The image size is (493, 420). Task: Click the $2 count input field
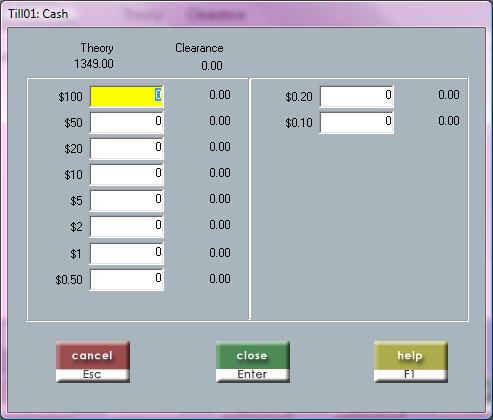(127, 226)
